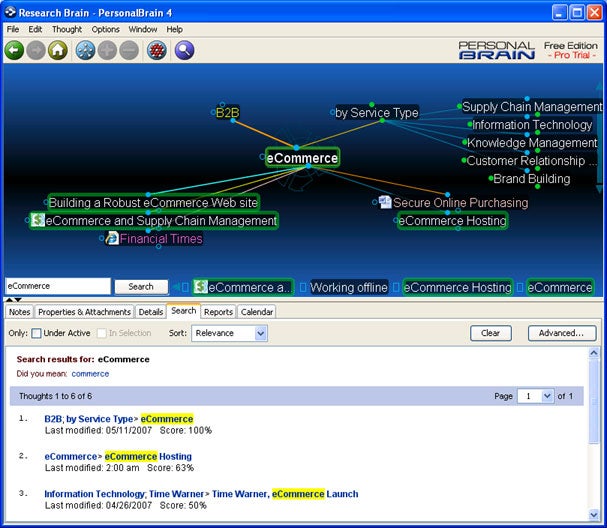The width and height of the screenshot is (607, 528).
Task: Switch to Properties & Attachments tab
Action: [x=84, y=312]
